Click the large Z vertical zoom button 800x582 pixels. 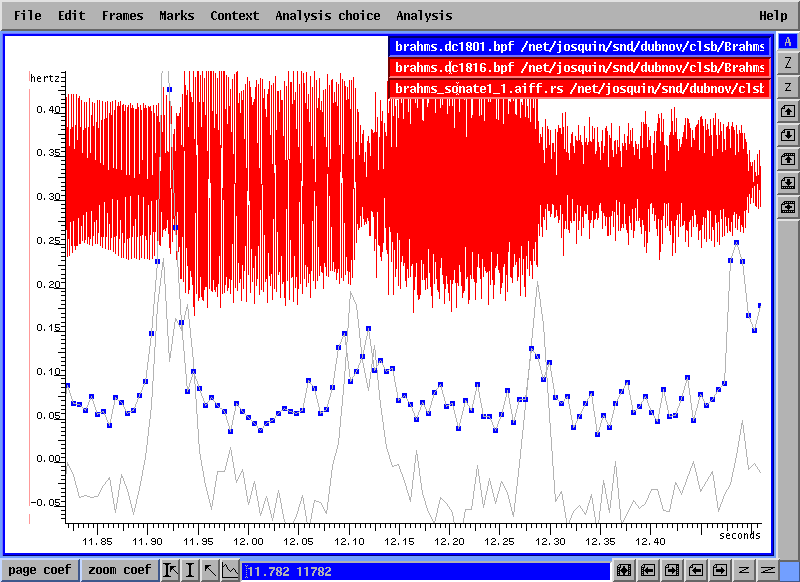click(788, 64)
